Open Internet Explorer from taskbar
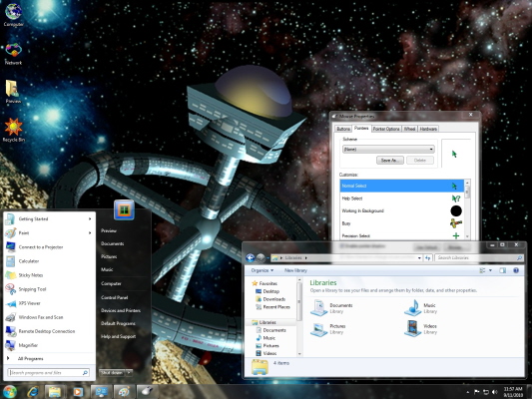532x399 pixels. (x=33, y=392)
